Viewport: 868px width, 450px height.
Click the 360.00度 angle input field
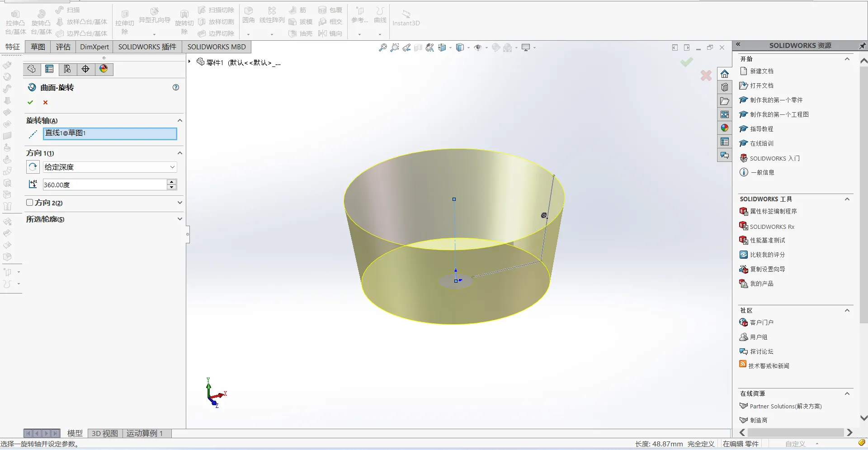104,185
